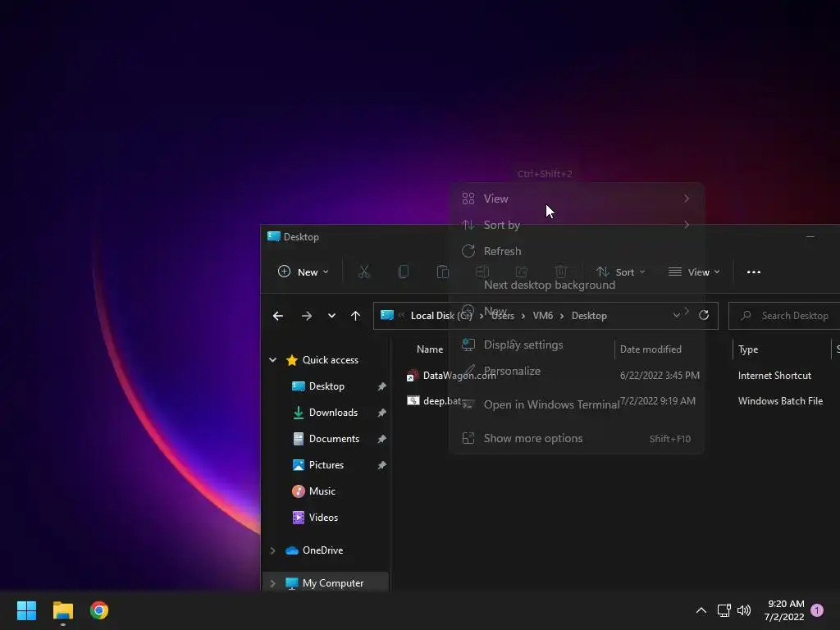The image size is (840, 630).
Task: Expand the My Computer tree node
Action: coord(272,583)
